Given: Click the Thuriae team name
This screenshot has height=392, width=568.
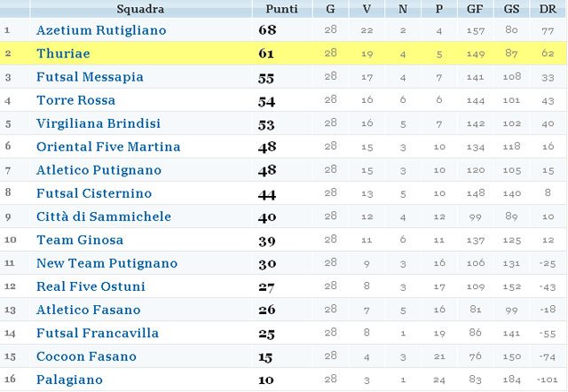Looking at the screenshot, I should [x=63, y=53].
